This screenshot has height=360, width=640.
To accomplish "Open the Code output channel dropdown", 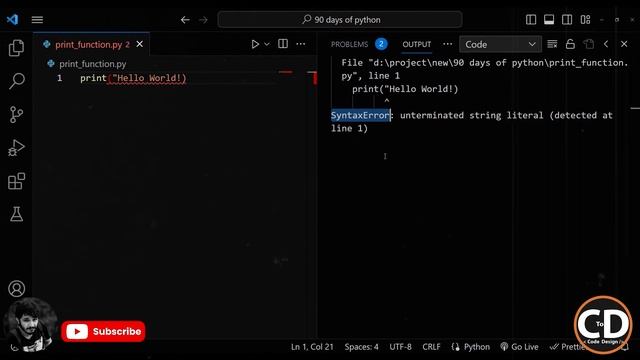I will 500,44.
